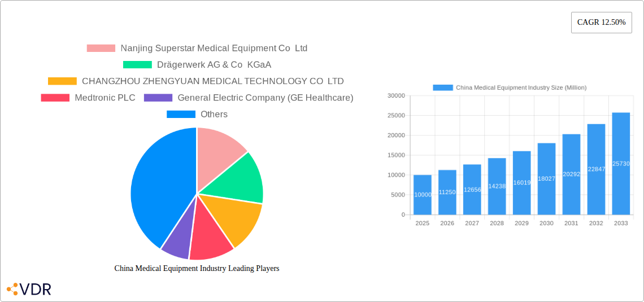This screenshot has height=302, width=644.
Task: Click the Others blue legend swatch
Action: 181,114
